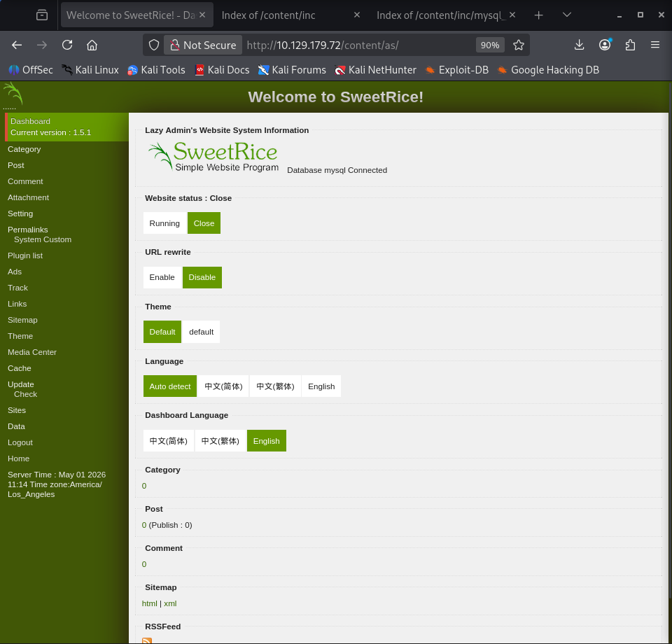This screenshot has width=672, height=644.
Task: Set Language to Auto detect
Action: [170, 386]
